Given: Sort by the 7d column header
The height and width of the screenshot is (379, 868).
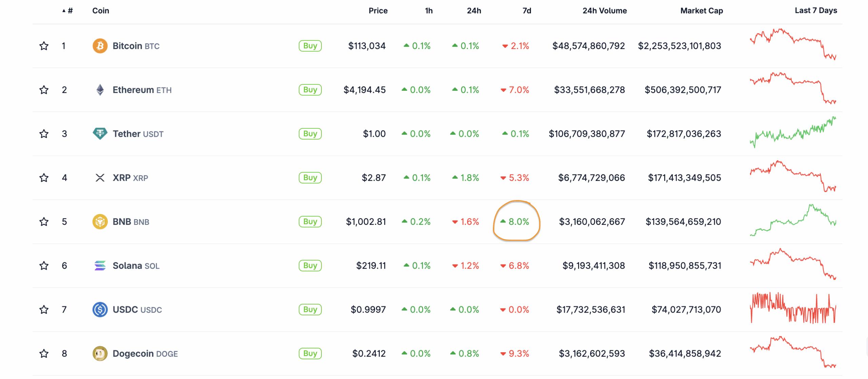Looking at the screenshot, I should pos(527,11).
